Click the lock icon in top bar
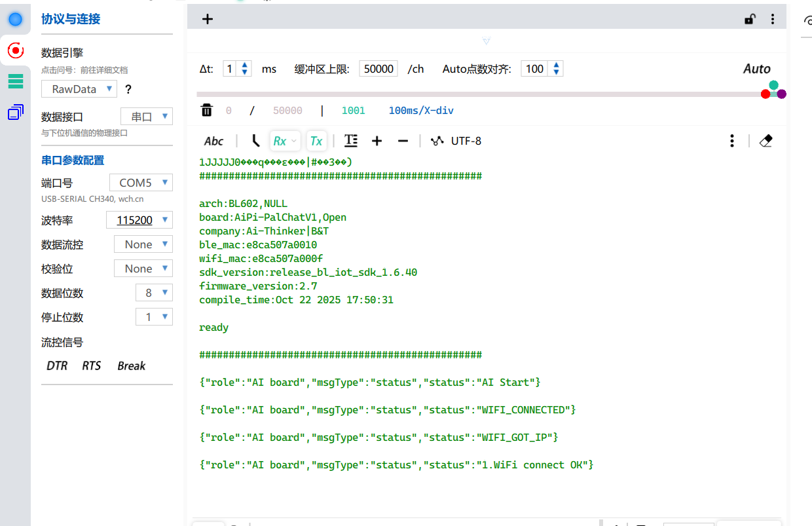 [x=749, y=19]
